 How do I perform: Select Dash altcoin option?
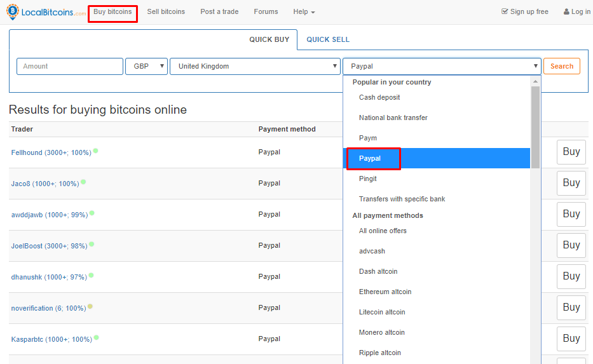click(437, 271)
